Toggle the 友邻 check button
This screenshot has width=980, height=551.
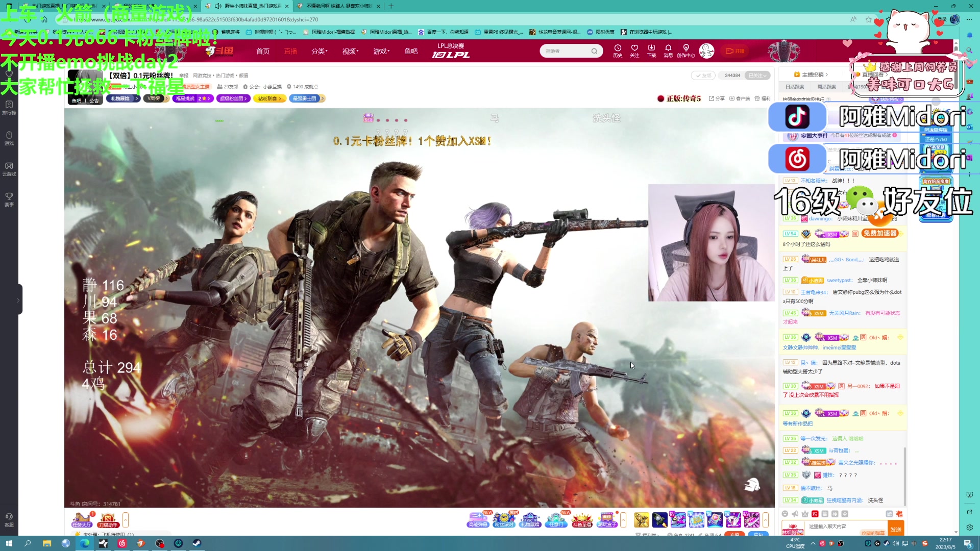pos(703,76)
